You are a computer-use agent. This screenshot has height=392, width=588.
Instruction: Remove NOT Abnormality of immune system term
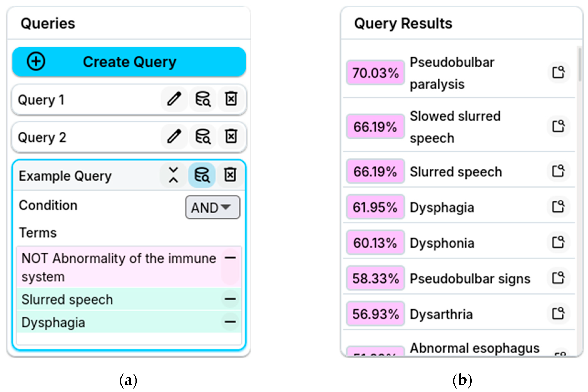click(x=230, y=258)
